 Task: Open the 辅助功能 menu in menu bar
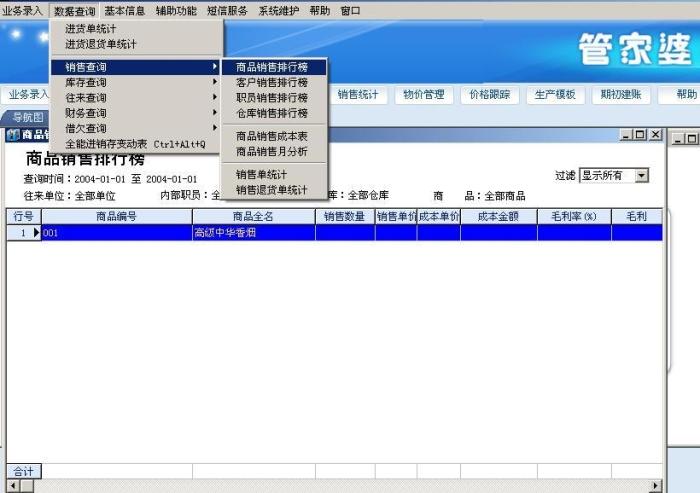[x=176, y=10]
